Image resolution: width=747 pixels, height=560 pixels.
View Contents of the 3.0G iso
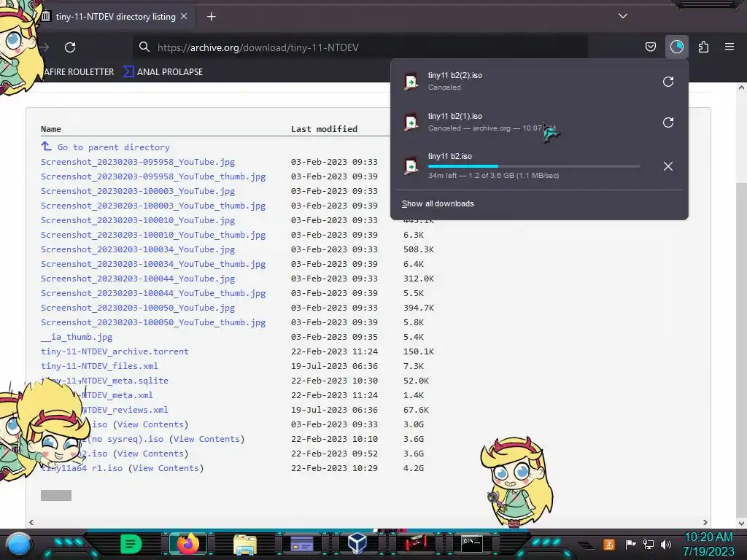(x=150, y=424)
